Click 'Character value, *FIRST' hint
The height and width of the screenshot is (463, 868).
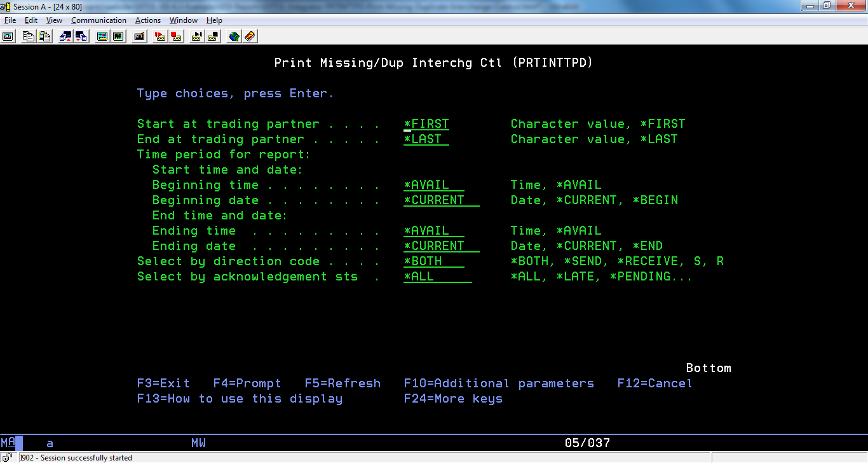(x=598, y=124)
